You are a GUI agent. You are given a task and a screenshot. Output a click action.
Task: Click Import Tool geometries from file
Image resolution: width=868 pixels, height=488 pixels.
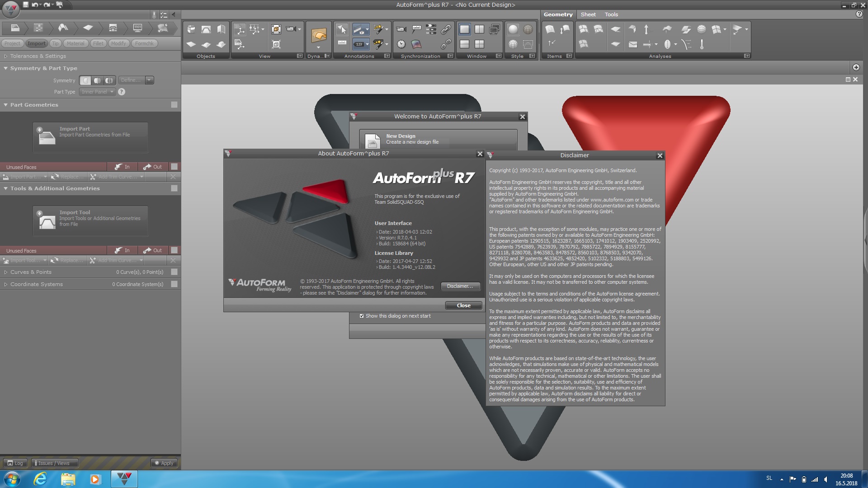(x=90, y=221)
